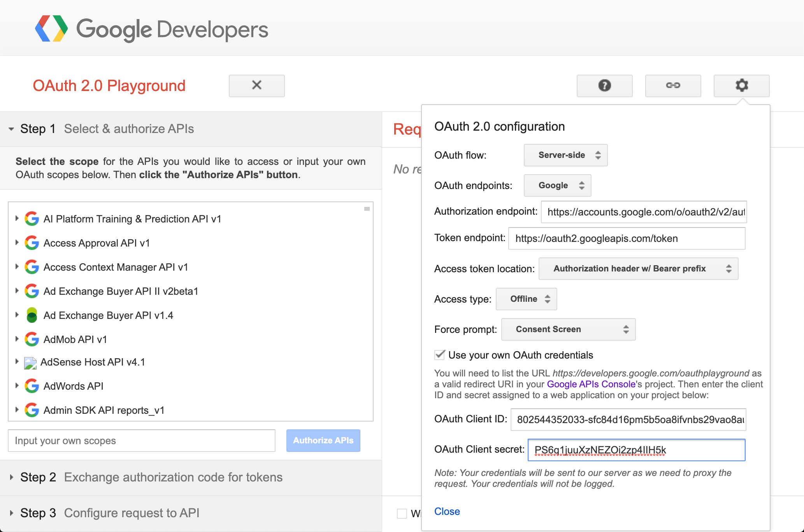Expand AdWords API arrow

pos(17,386)
